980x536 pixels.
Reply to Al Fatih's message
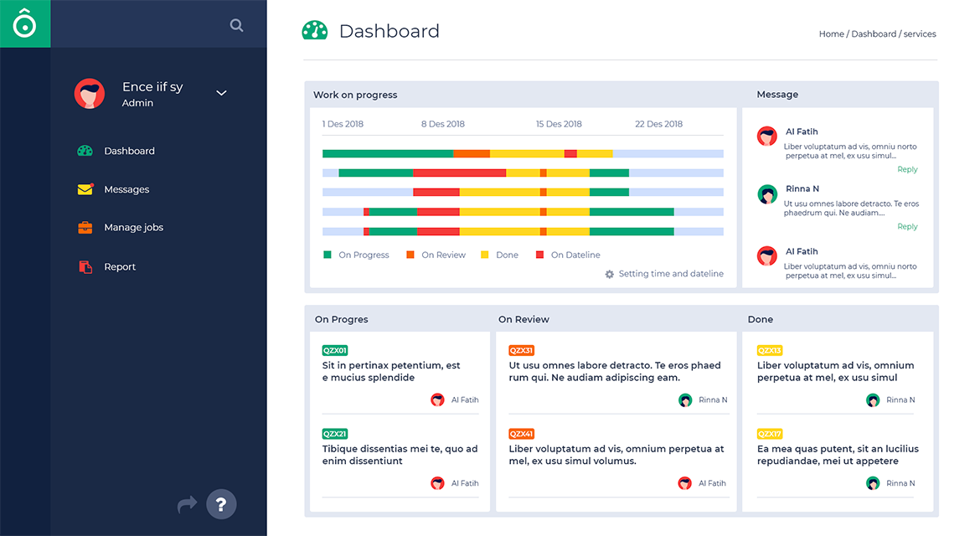[x=907, y=169]
